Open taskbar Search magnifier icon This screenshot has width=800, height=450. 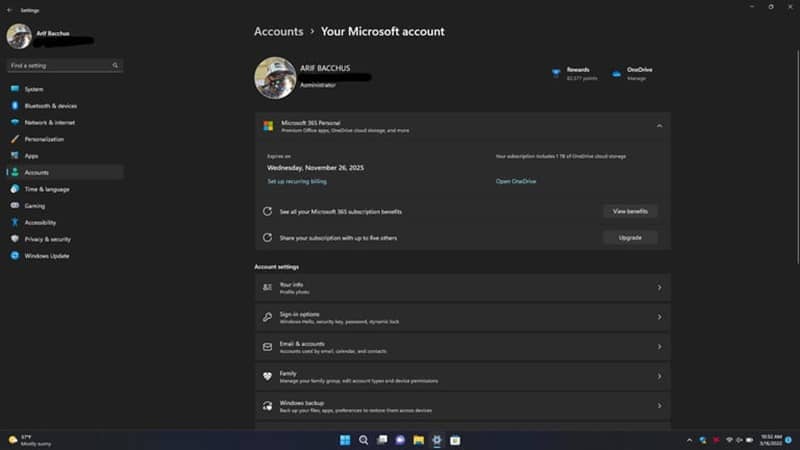pyautogui.click(x=364, y=440)
